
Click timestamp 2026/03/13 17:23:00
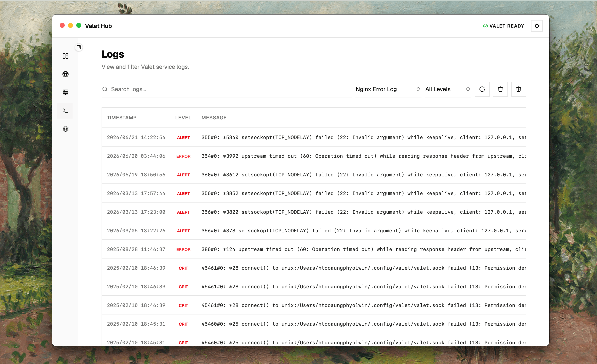click(x=136, y=212)
